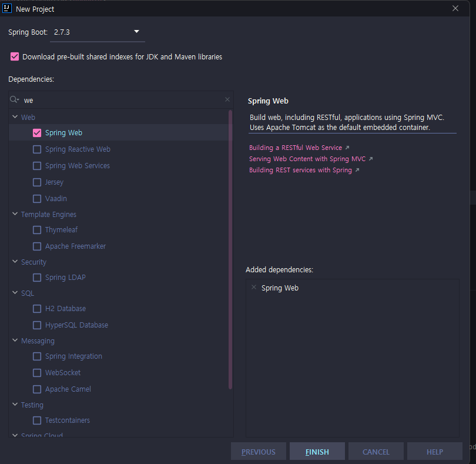
Task: Click the PREVIOUS button
Action: pos(259,452)
